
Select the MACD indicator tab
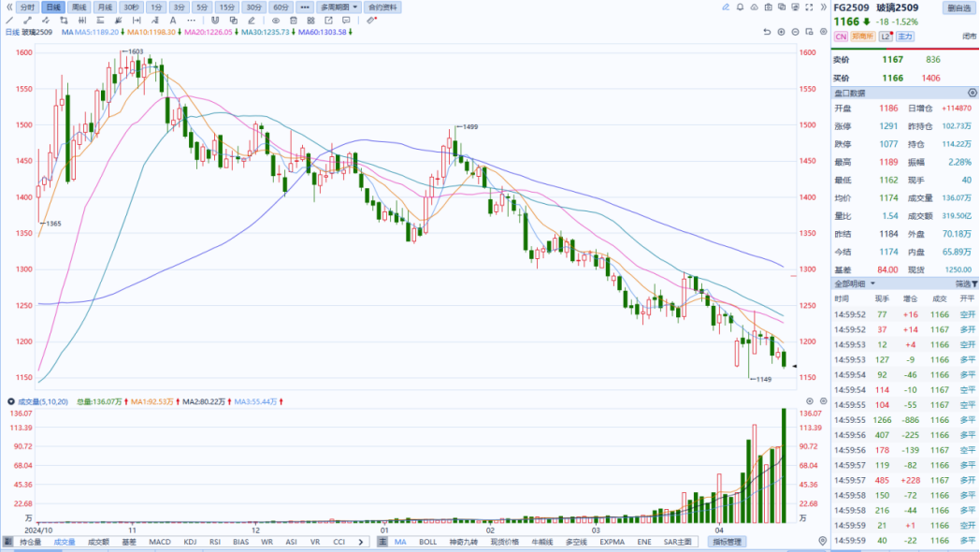[x=160, y=542]
